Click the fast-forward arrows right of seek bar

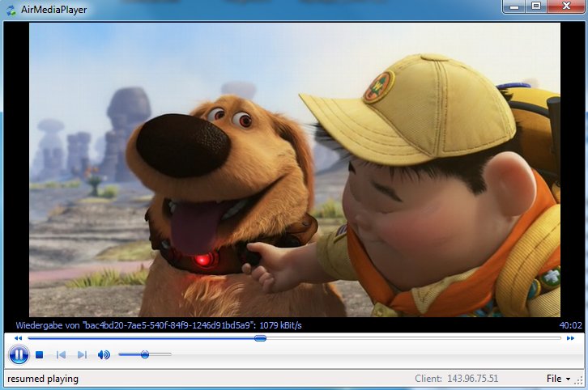(570, 337)
